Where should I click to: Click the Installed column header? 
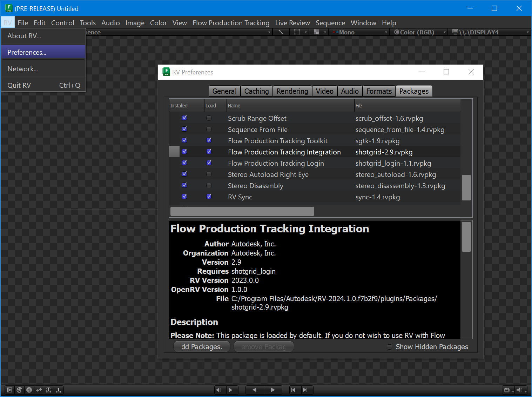187,106
